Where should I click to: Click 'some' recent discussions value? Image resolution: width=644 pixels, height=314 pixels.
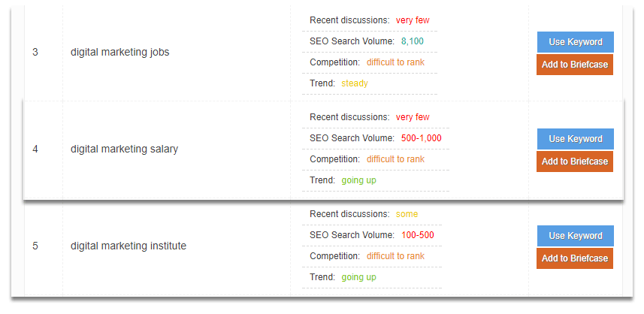coord(407,214)
